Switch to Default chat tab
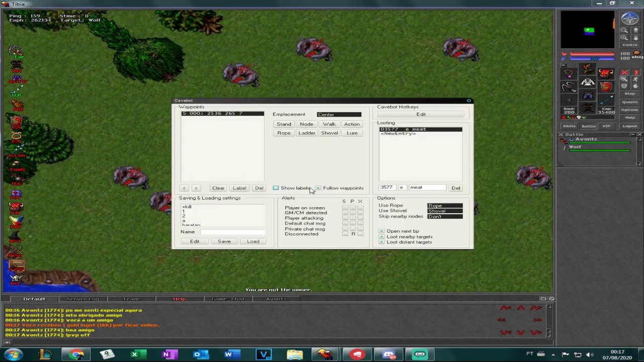Viewport: 644px width, 362px height. tap(34, 299)
